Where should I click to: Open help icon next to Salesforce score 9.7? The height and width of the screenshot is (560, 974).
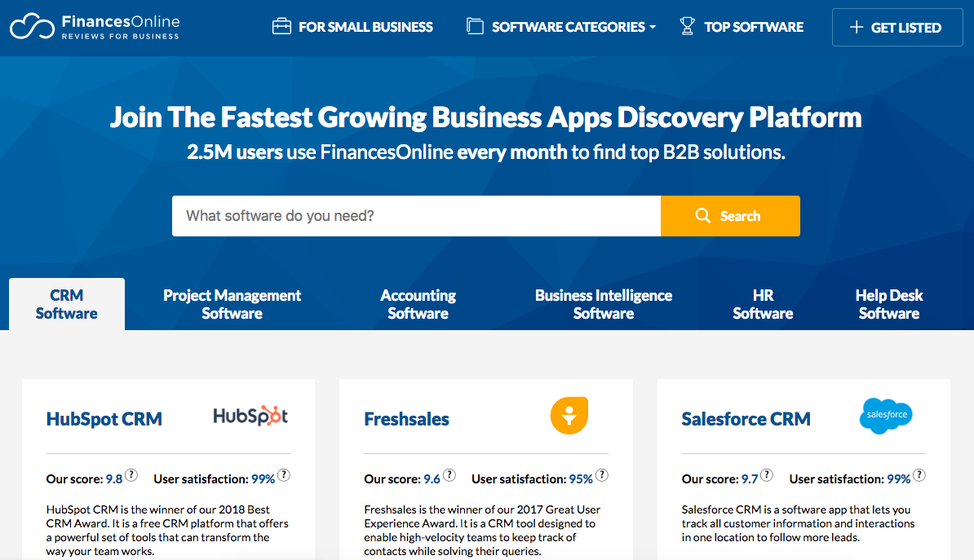(767, 475)
